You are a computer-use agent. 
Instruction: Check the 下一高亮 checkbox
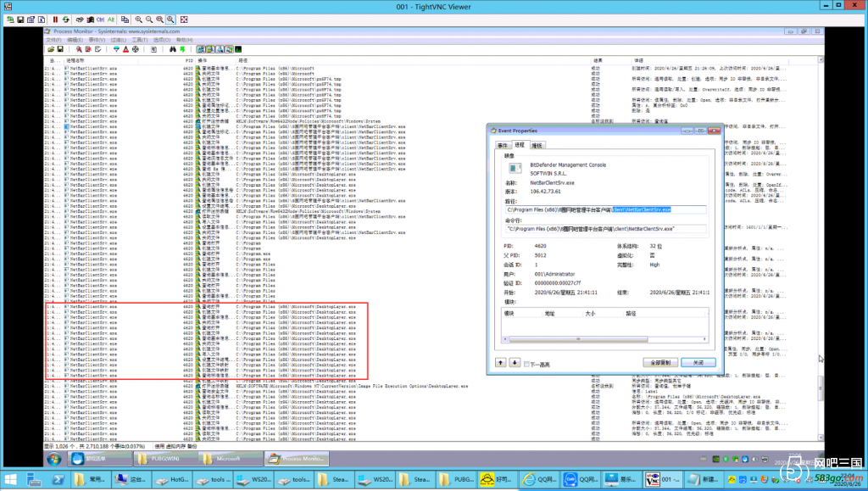click(526, 365)
